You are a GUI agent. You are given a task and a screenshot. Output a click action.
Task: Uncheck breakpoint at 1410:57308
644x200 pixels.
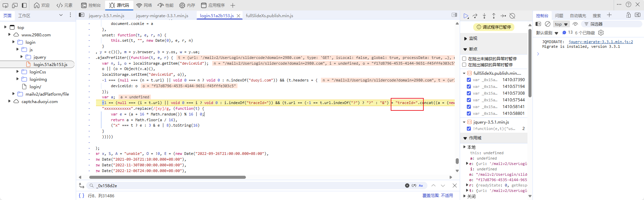point(469,93)
